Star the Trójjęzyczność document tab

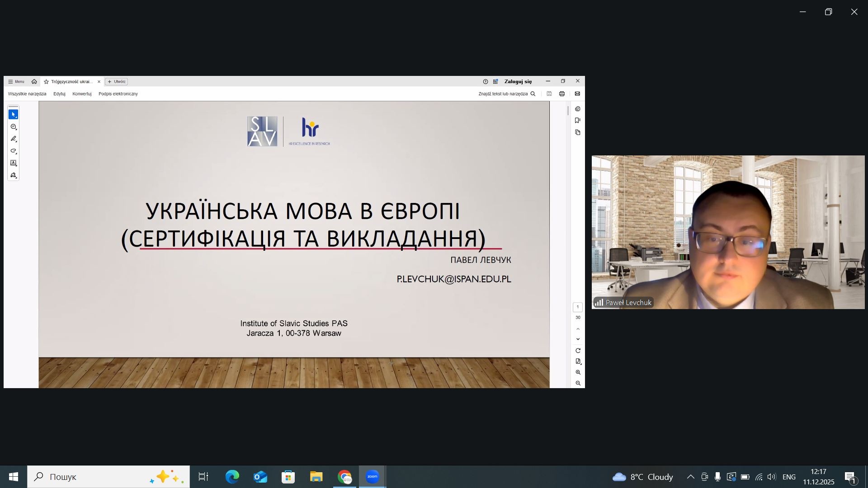[x=46, y=82]
